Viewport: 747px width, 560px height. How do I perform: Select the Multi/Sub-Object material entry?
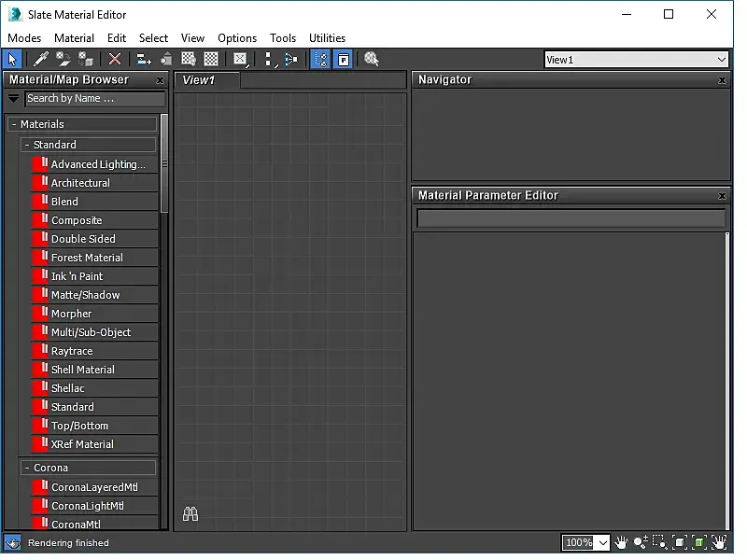point(91,332)
